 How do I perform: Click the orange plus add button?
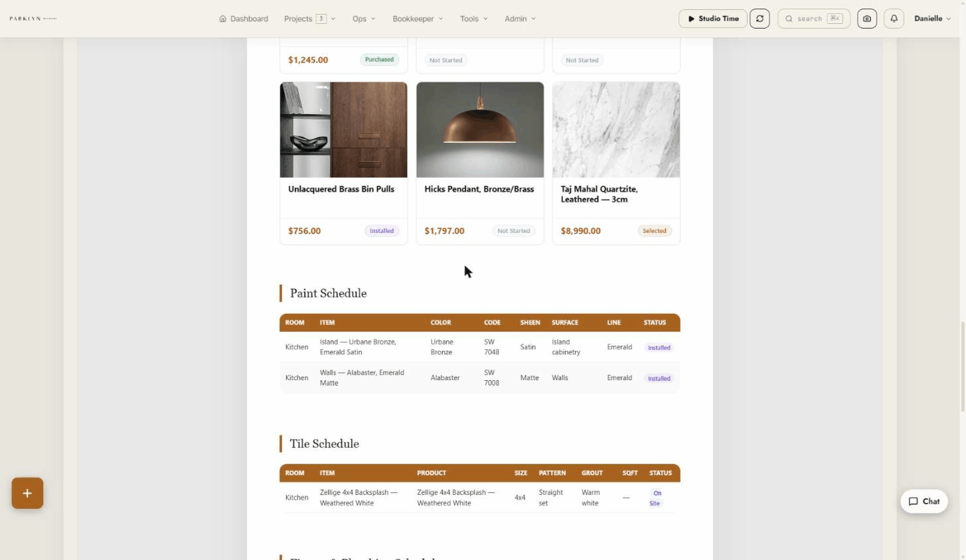pyautogui.click(x=27, y=493)
